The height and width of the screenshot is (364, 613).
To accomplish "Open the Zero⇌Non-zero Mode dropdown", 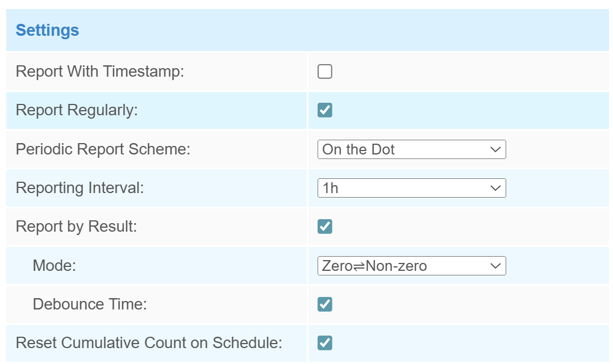I will click(411, 266).
